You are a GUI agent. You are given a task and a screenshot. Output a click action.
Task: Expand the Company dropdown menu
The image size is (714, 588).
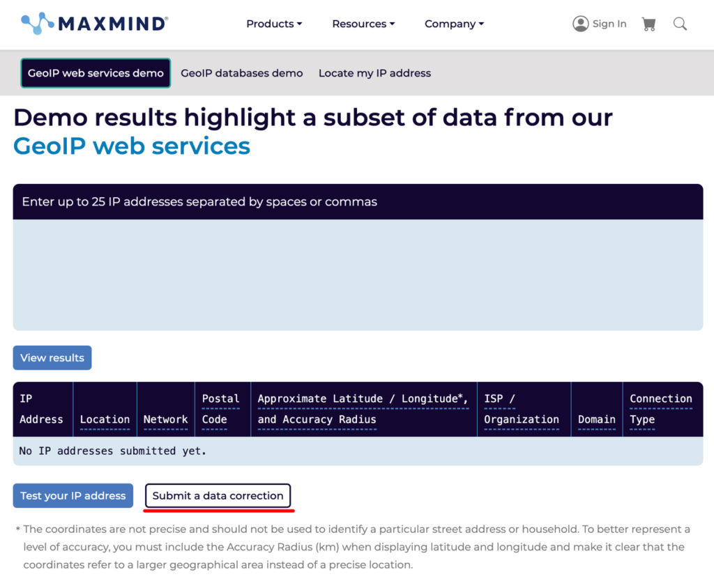[454, 24]
